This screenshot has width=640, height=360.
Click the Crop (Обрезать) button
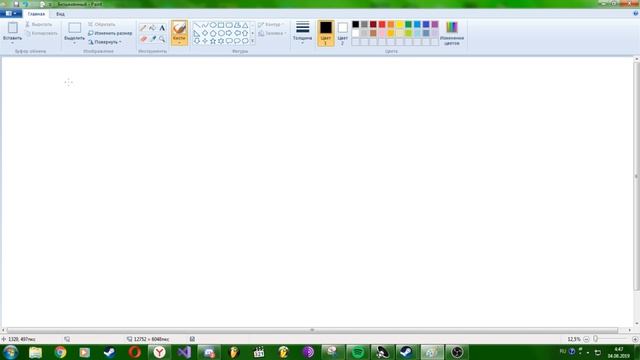coord(102,24)
